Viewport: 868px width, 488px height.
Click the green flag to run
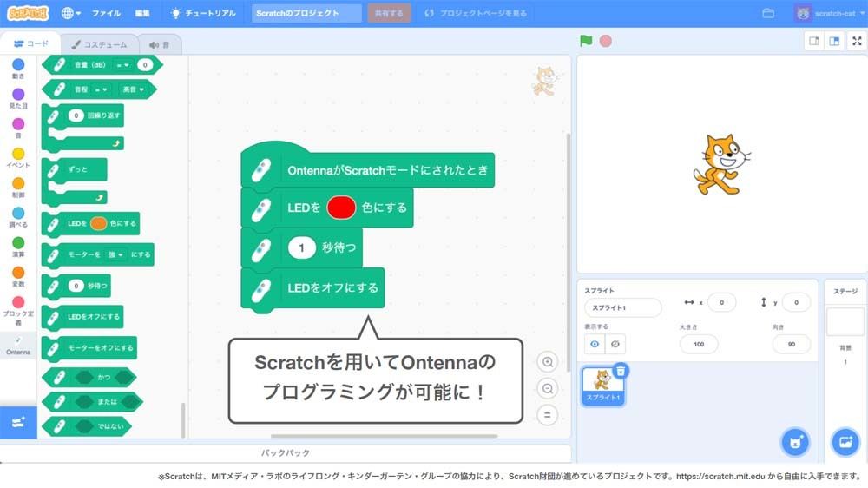pos(586,41)
